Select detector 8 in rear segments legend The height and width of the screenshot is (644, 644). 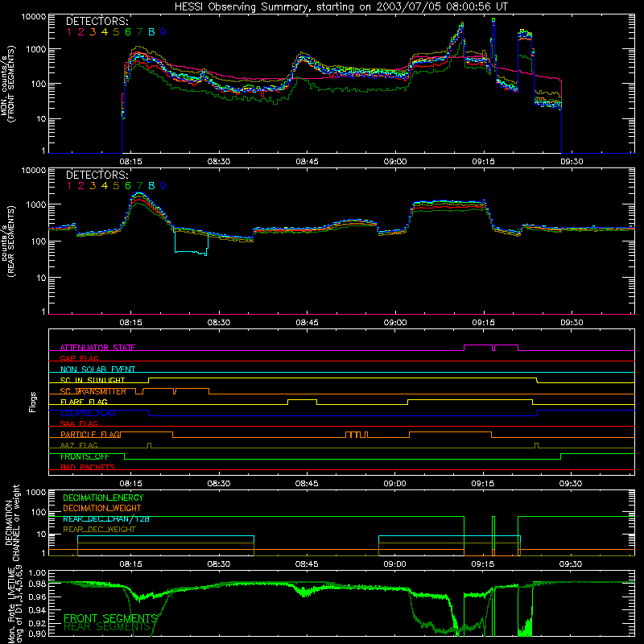point(151,186)
